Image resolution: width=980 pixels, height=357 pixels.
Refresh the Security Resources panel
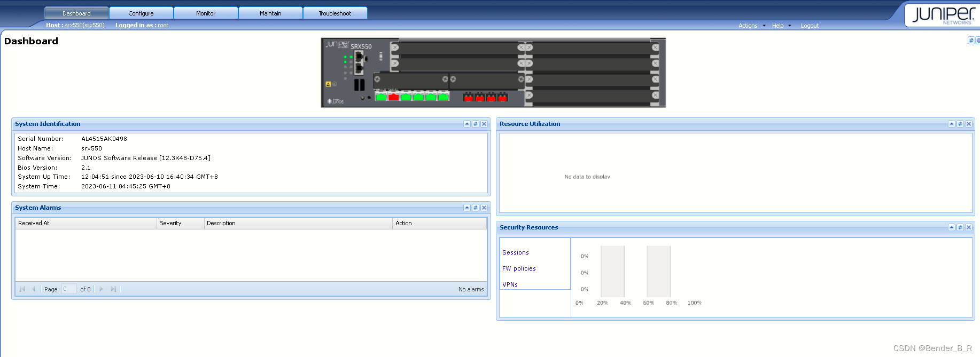click(x=960, y=227)
